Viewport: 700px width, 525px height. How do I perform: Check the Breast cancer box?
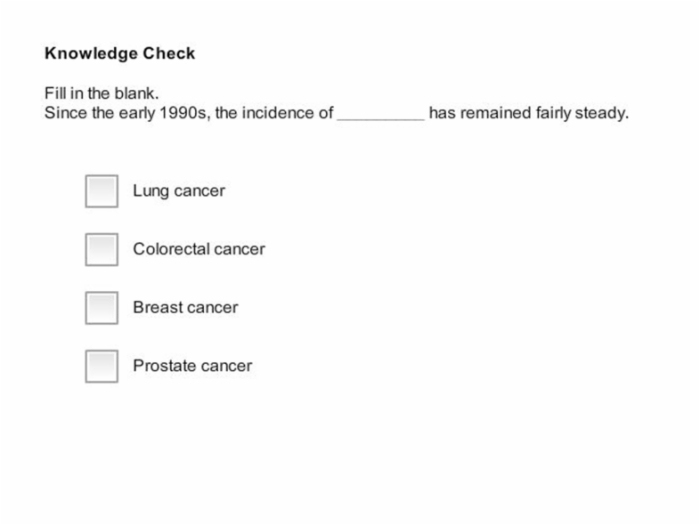tap(102, 308)
